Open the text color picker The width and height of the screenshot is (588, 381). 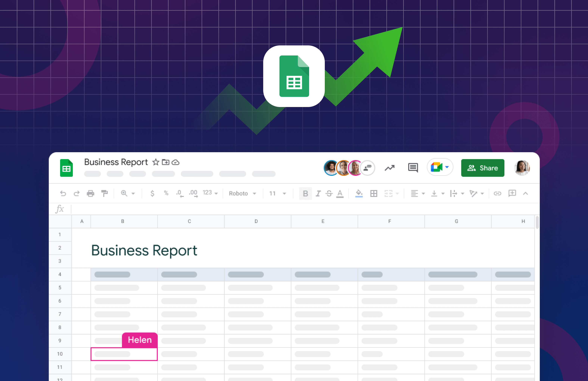point(340,194)
